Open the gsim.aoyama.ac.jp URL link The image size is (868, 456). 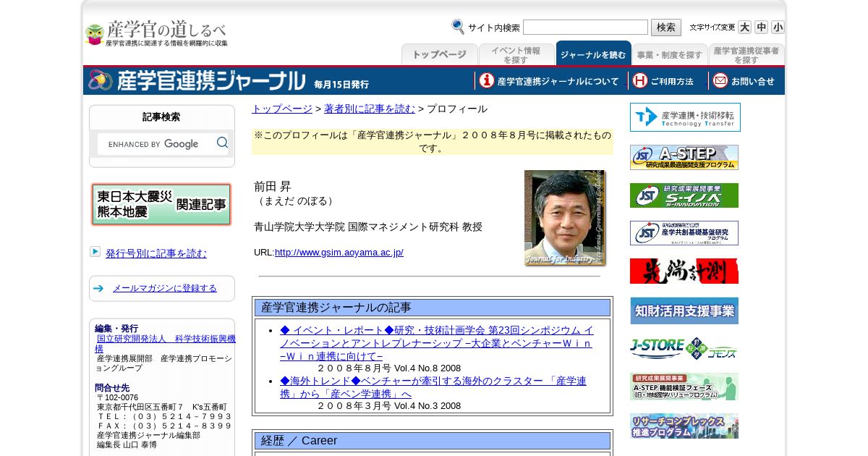(x=339, y=253)
